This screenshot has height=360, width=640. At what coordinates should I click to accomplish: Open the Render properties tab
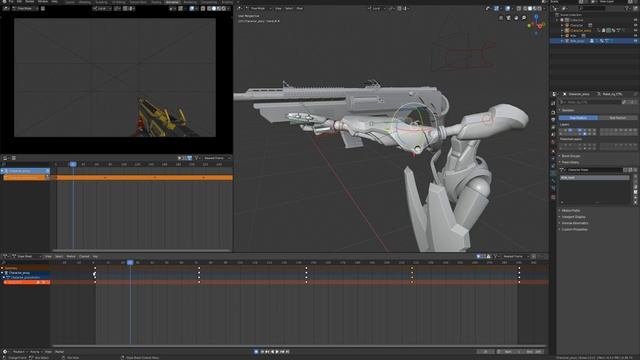[x=553, y=112]
